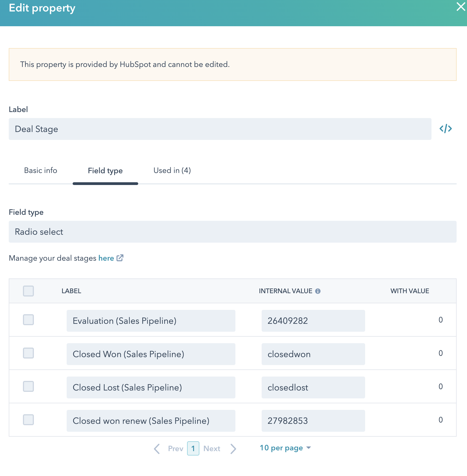
Task: Check the Evaluation (Sales Pipeline) row checkbox
Action: click(28, 320)
